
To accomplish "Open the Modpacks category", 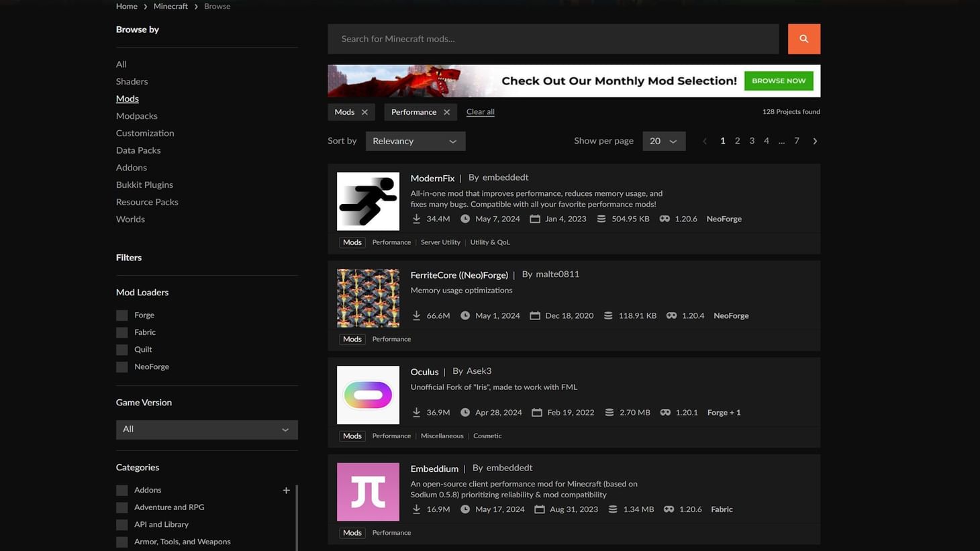I will click(x=137, y=115).
